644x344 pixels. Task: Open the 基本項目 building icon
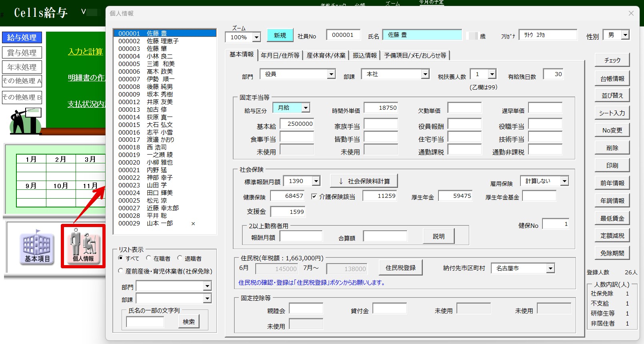click(37, 247)
